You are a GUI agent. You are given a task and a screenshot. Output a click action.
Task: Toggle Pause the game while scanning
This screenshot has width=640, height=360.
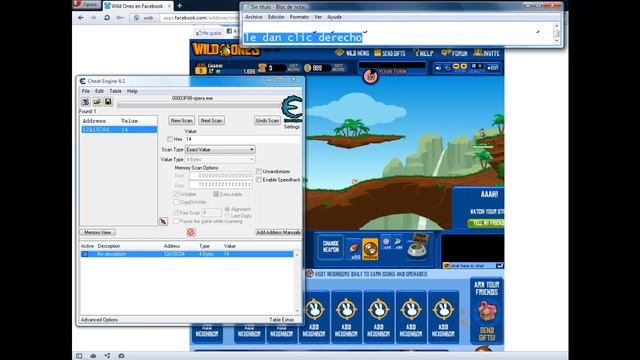(176, 221)
